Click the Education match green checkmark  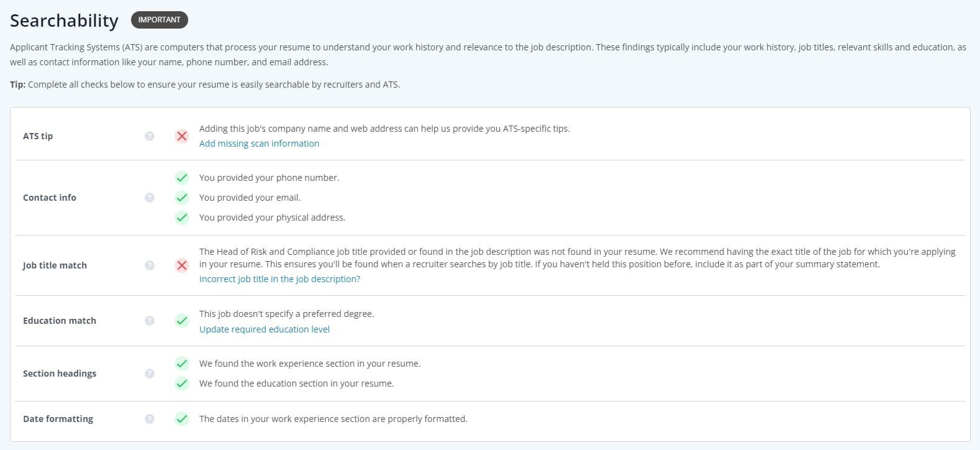coord(182,321)
